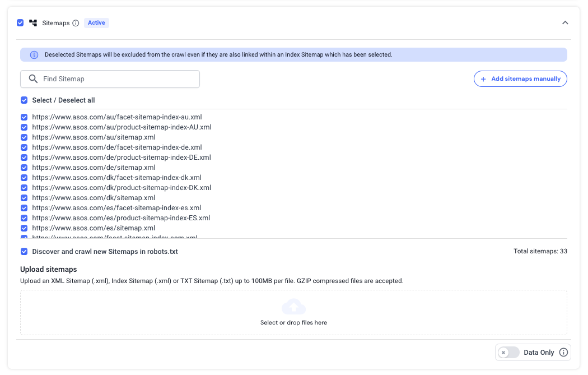
Task: Click Select or drop files here area
Action: pos(293,312)
